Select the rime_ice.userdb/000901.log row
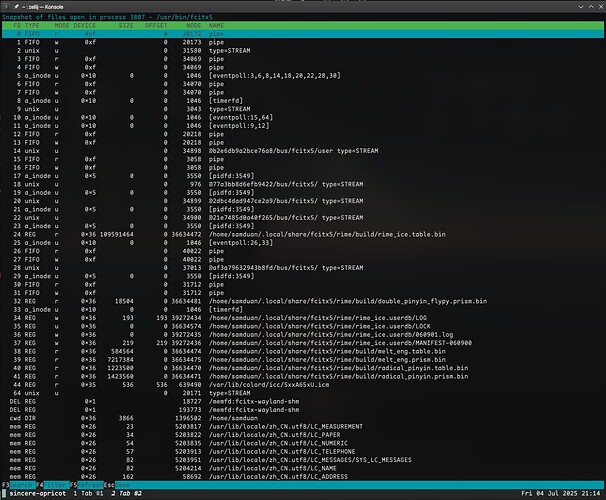Image resolution: width=606 pixels, height=500 pixels. click(303, 335)
